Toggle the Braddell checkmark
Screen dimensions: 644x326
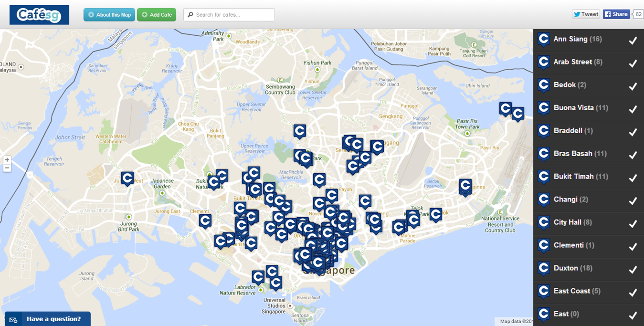(633, 132)
